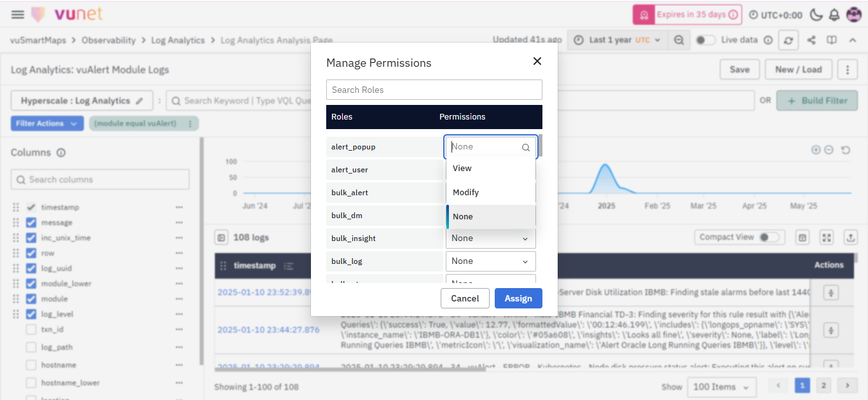
Task: Enable the txn_id column checkbox
Action: point(31,329)
